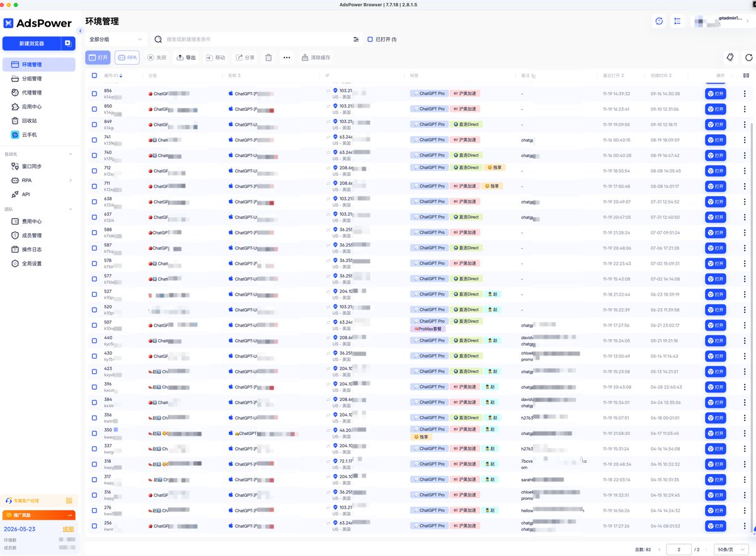Open 操作日志 in the sidebar

point(39,250)
